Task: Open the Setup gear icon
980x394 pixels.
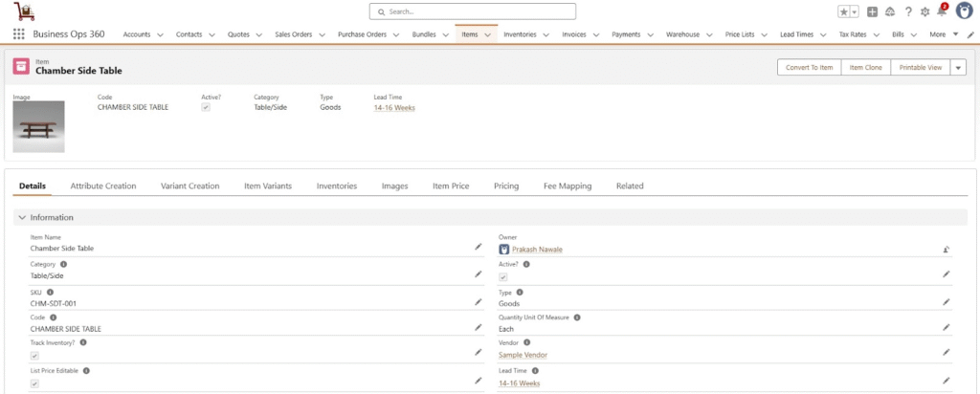Action: click(924, 11)
